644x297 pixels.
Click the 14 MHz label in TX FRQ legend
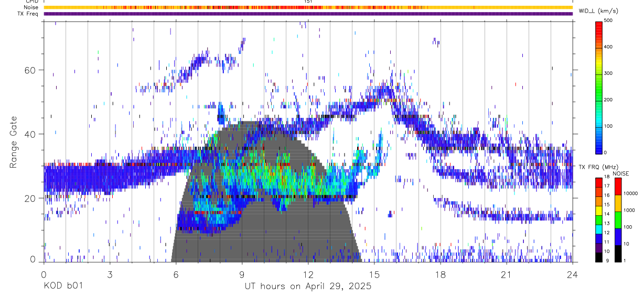point(607,214)
